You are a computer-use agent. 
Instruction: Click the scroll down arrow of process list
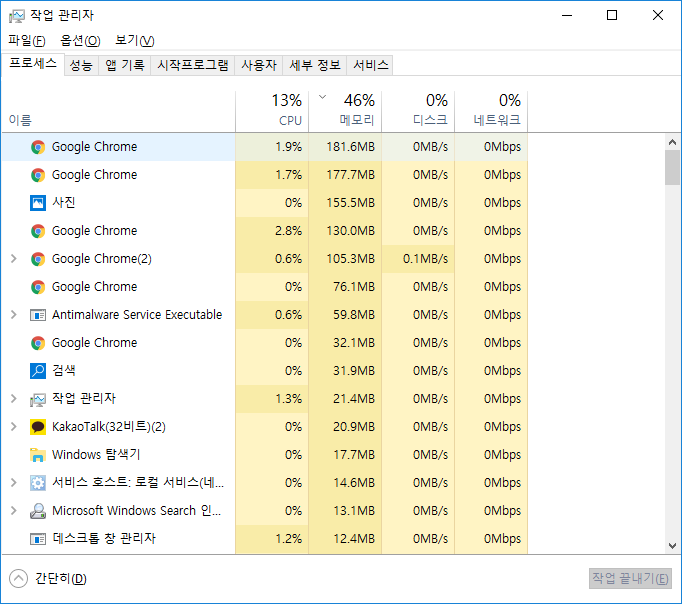(x=672, y=546)
